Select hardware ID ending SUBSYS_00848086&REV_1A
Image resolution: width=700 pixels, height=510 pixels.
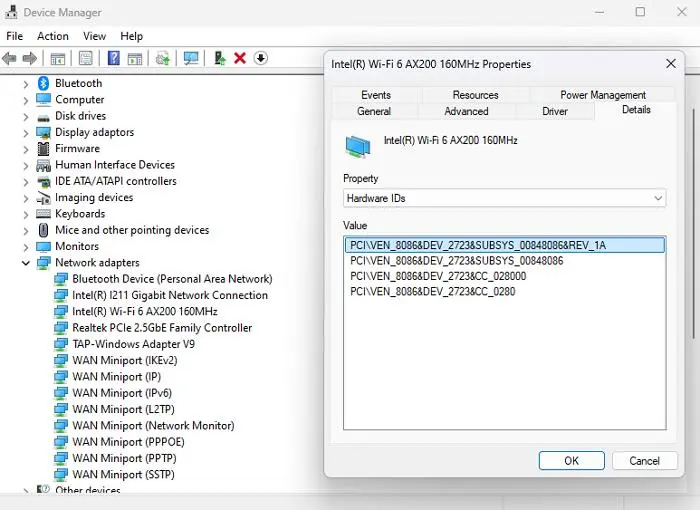click(x=504, y=245)
